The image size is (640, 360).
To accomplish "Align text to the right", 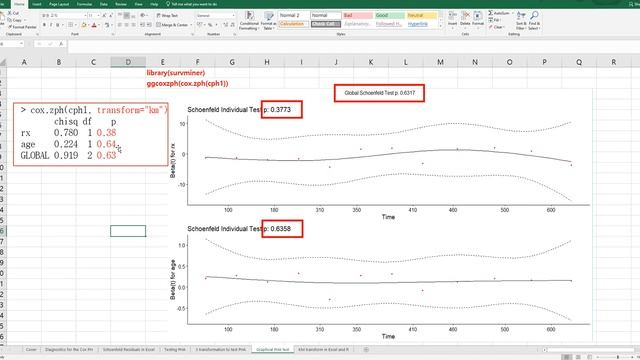I will [x=133, y=25].
